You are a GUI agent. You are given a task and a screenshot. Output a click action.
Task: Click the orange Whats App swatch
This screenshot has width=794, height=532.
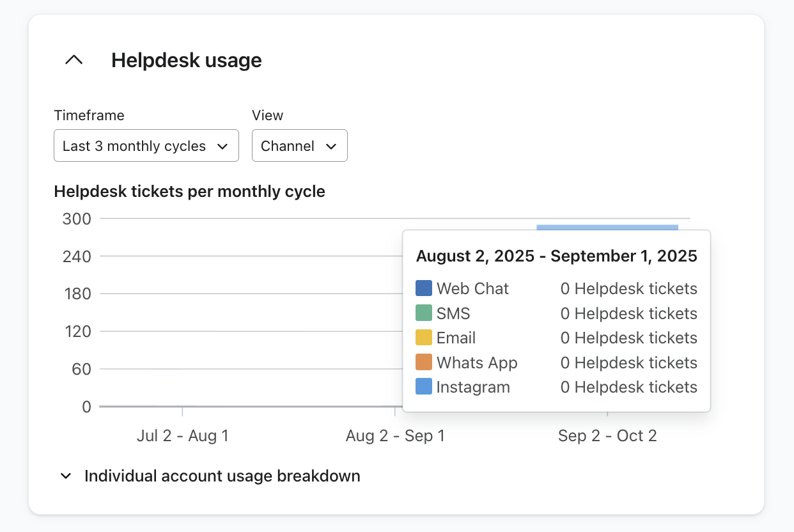tap(423, 363)
